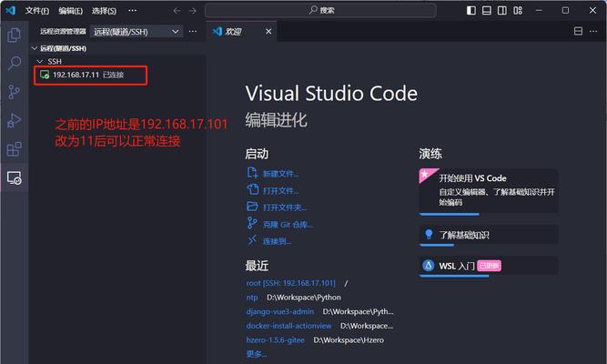
Task: Open recent root [SSH: 192.168.17.101]
Action: [290, 283]
